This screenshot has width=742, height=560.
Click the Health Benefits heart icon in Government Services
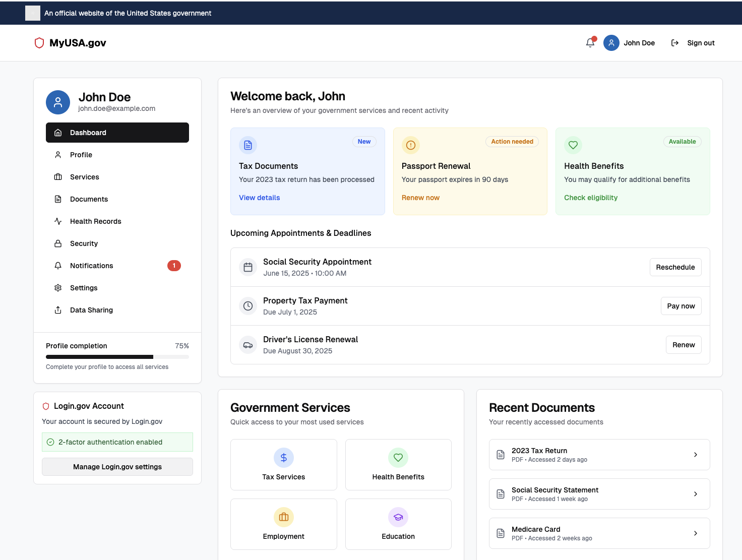(x=398, y=458)
